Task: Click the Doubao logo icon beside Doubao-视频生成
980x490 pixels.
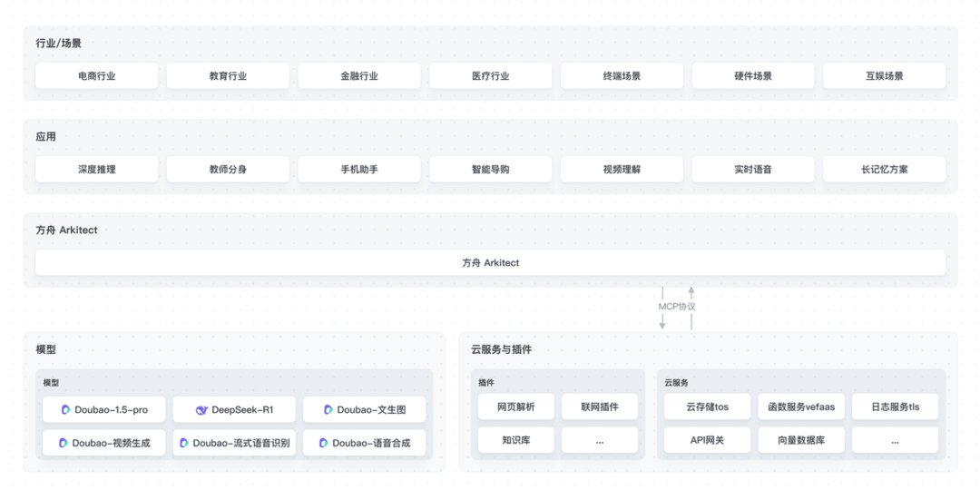Action: click(x=64, y=443)
